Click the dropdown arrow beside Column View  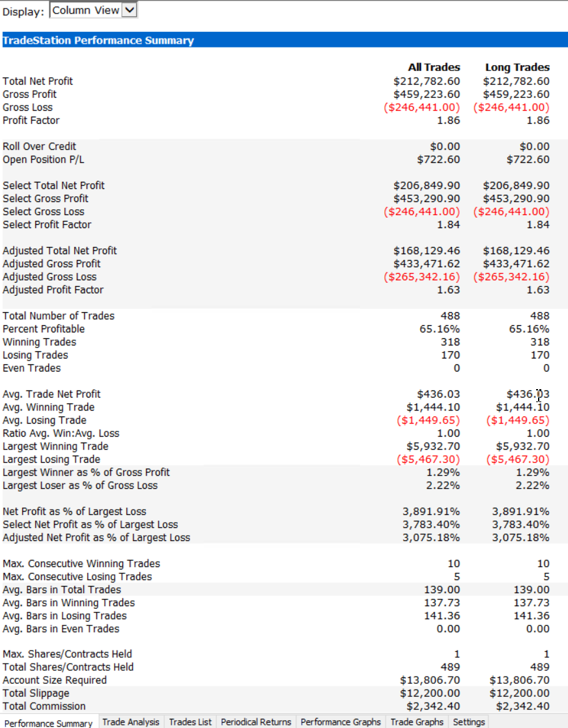coord(130,10)
